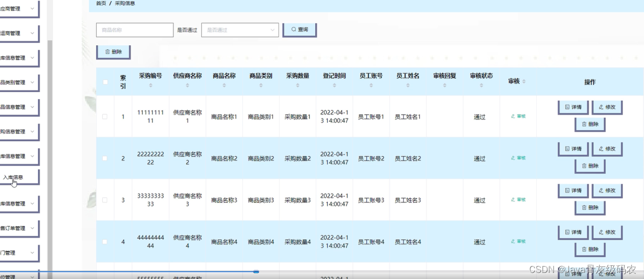Screen dimensions: 644x279
Task: Click the 商品名称 search input field
Action: tap(135, 30)
